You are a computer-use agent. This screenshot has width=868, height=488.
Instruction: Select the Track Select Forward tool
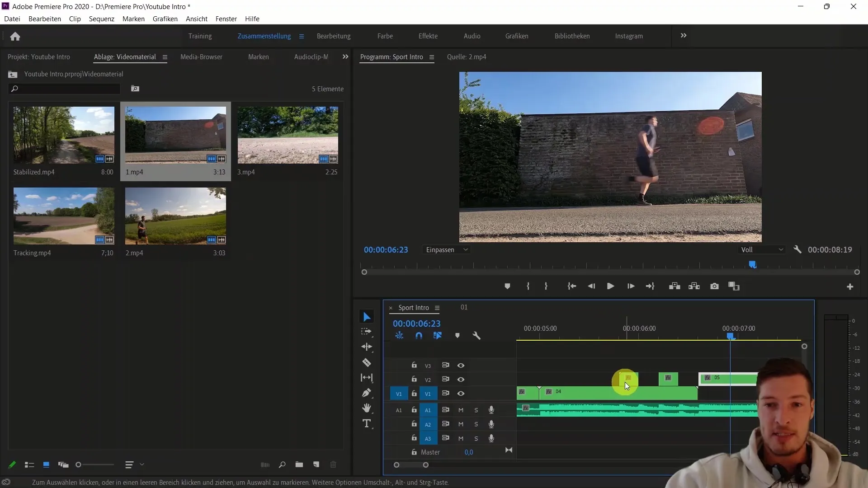tap(367, 332)
